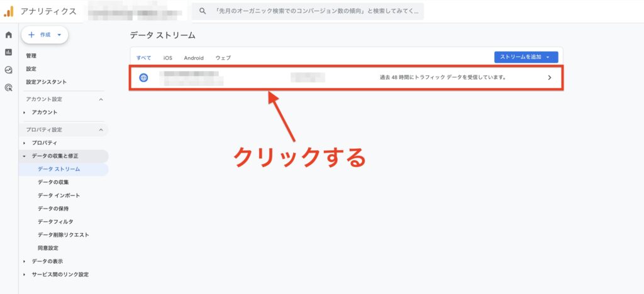The height and width of the screenshot is (294, 644).
Task: Open the Explore icon in left rail
Action: point(9,70)
